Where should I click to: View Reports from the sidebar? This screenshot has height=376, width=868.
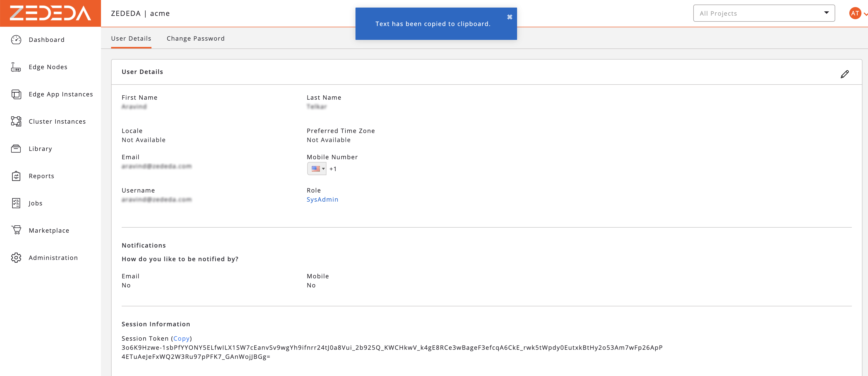41,176
